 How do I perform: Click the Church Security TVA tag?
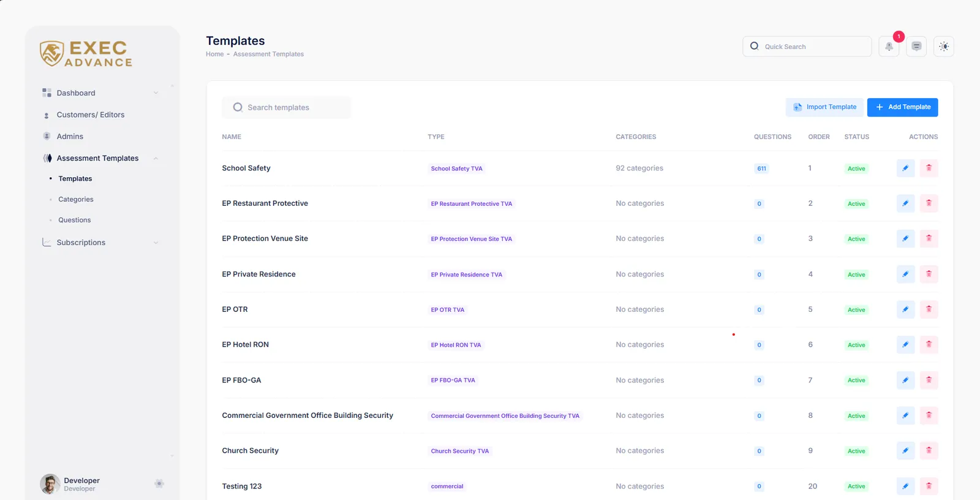(460, 451)
